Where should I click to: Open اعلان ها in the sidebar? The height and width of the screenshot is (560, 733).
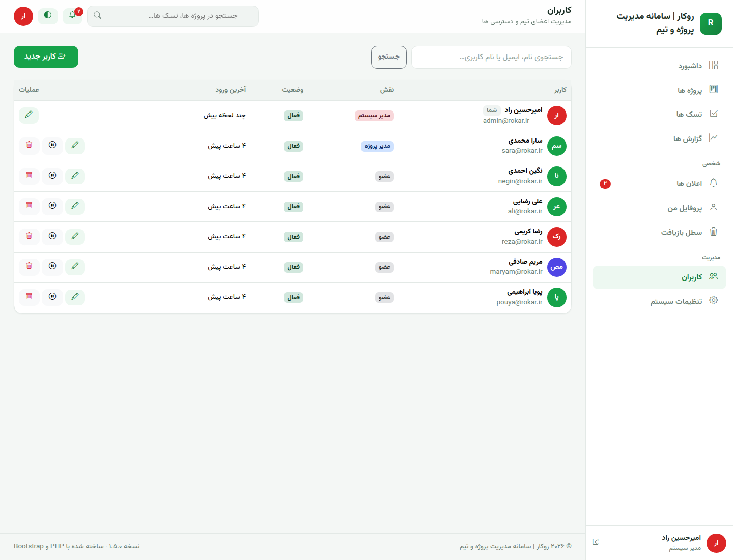659,183
